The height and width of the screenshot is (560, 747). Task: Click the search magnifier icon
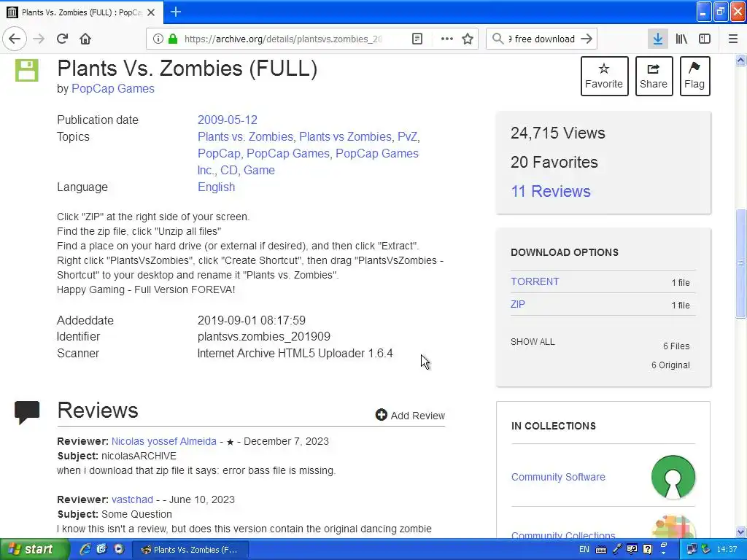pyautogui.click(x=498, y=39)
